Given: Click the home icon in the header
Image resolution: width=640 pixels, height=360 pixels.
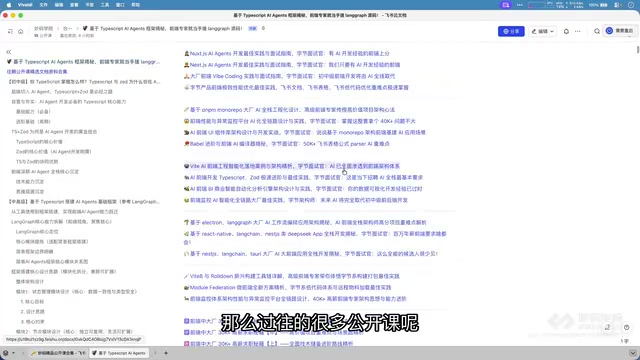Looking at the screenshot, I should [20, 31].
